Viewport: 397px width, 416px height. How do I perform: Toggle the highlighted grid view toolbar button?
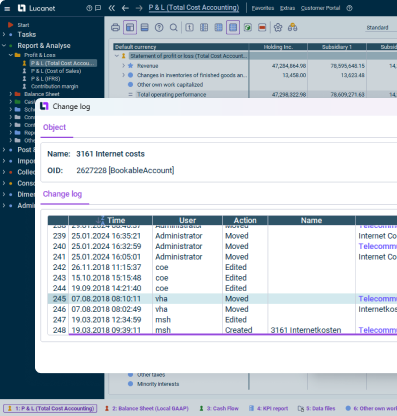[233, 27]
